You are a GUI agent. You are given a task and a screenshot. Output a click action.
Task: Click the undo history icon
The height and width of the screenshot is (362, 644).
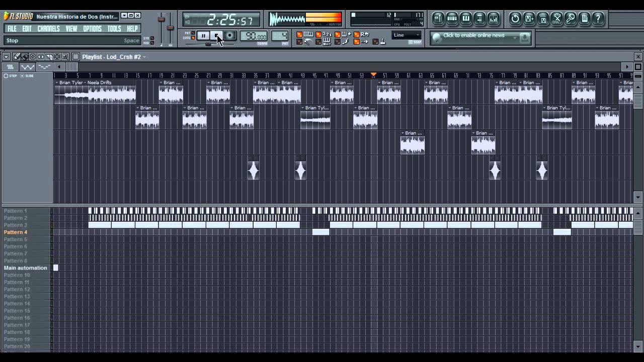coord(515,19)
